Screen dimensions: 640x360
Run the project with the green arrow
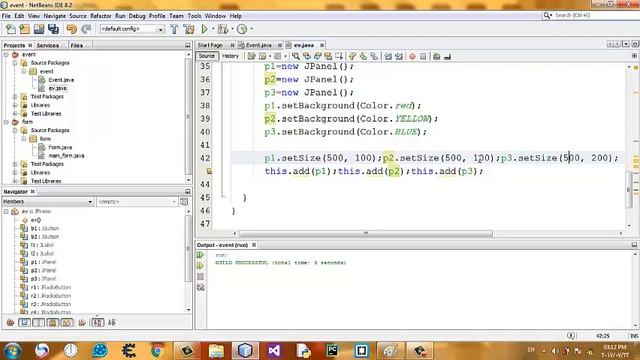204,29
